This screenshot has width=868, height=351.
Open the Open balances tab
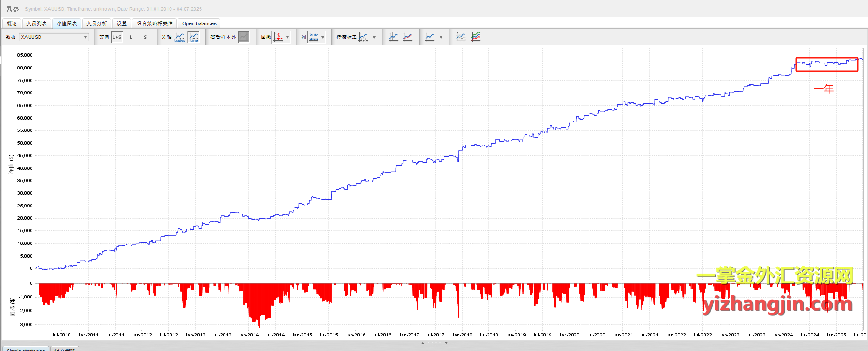[199, 23]
